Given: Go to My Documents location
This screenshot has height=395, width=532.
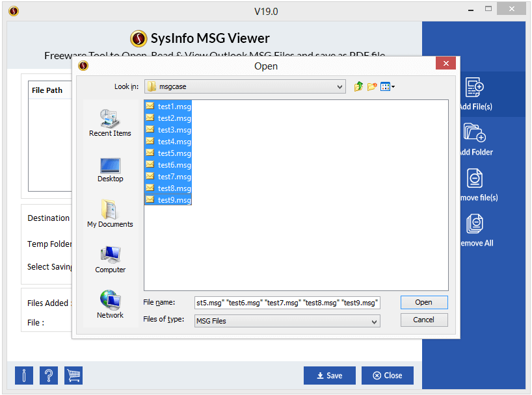Looking at the screenshot, I should pos(110,214).
